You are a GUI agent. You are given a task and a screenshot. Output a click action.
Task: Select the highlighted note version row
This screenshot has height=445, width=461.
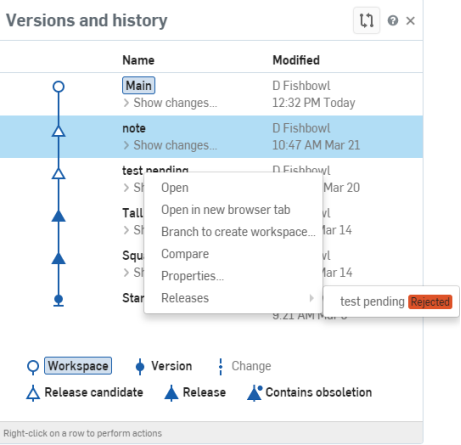211,137
